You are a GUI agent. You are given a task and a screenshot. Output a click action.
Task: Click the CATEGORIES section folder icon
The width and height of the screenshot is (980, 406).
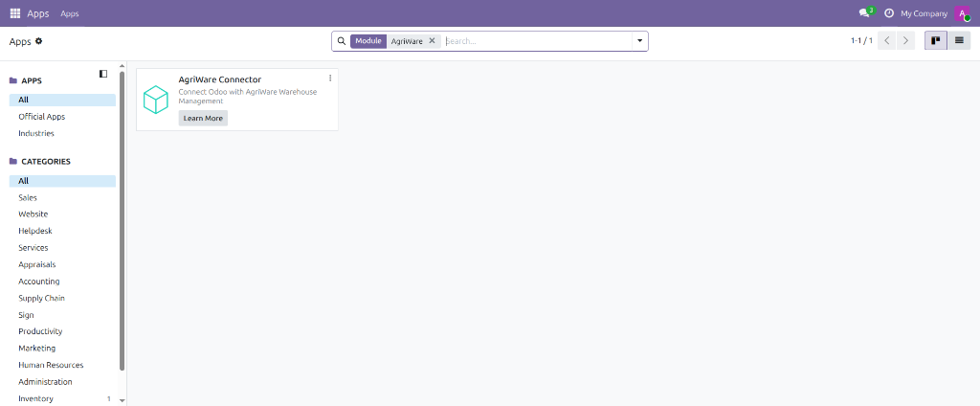pyautogui.click(x=13, y=162)
